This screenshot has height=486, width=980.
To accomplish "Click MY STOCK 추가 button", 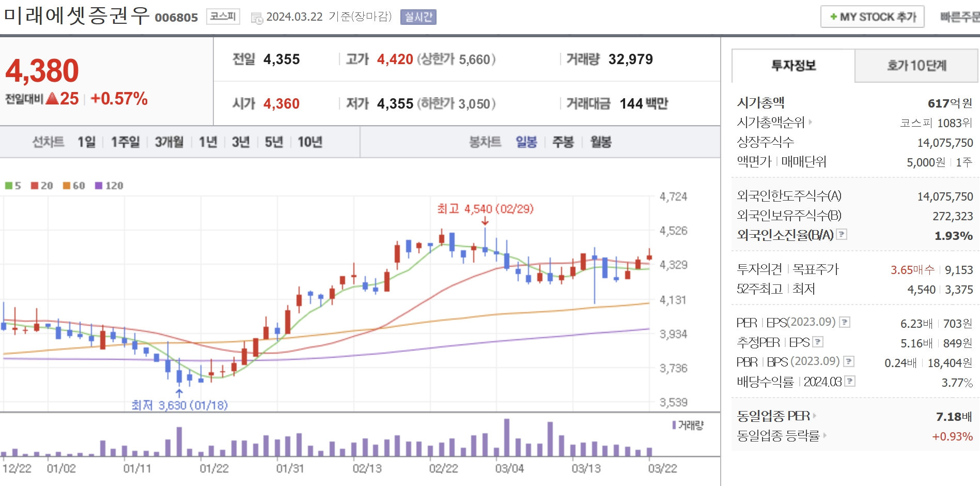I will pyautogui.click(x=873, y=17).
